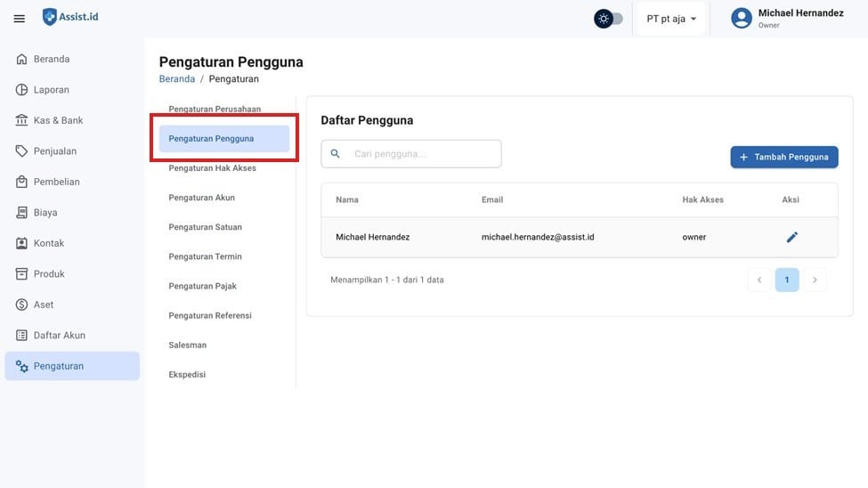
Task: Go to previous page arrow
Action: (x=758, y=280)
